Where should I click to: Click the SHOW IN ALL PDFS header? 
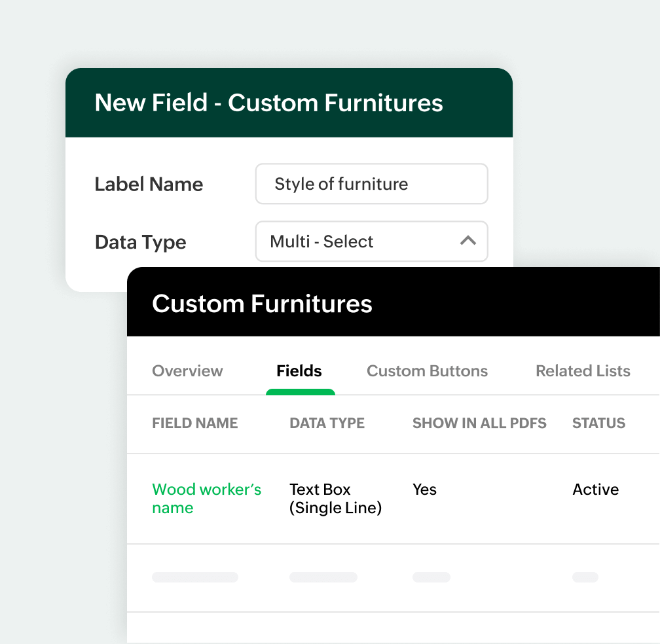coord(479,423)
